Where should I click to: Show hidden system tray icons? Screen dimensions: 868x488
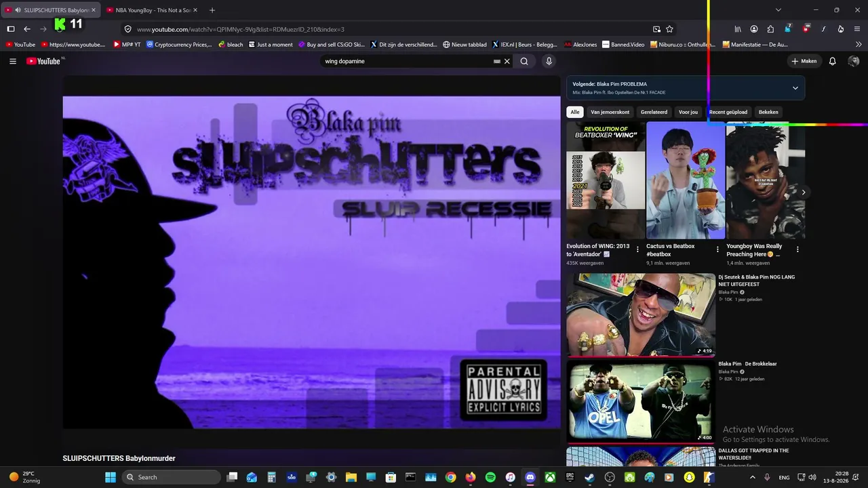pyautogui.click(x=752, y=477)
